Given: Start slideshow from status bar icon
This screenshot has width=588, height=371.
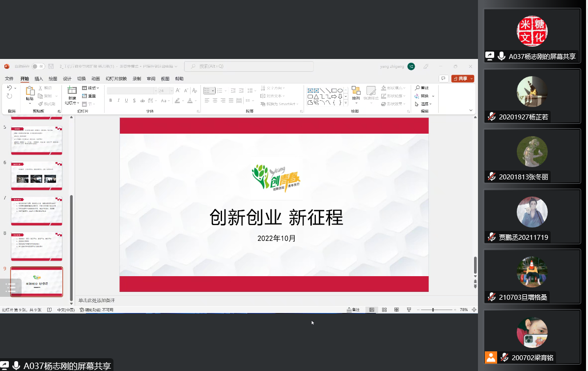Looking at the screenshot, I should pos(409,310).
